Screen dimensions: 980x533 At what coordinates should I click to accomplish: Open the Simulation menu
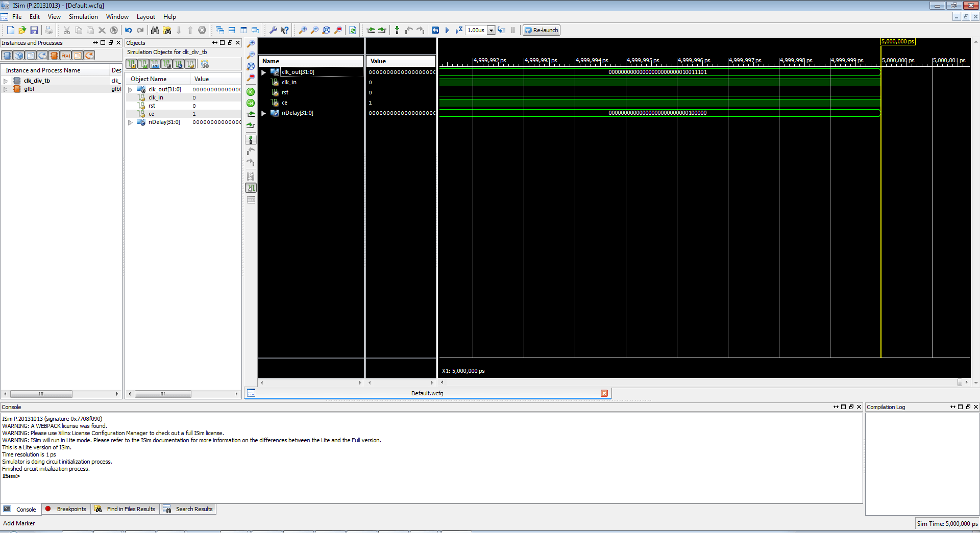(83, 17)
